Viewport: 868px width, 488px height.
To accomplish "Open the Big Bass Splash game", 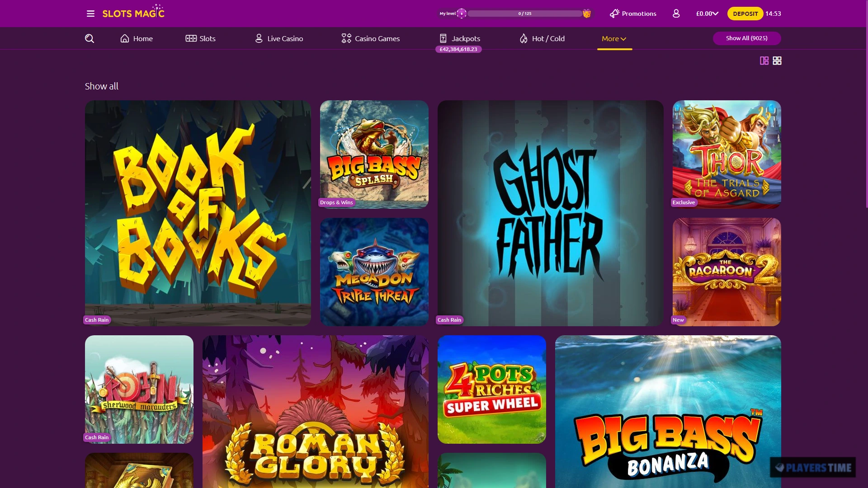I will 374,155.
